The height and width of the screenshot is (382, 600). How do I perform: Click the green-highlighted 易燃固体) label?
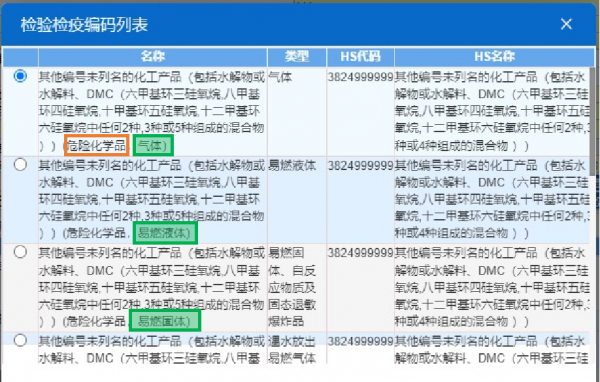165,320
